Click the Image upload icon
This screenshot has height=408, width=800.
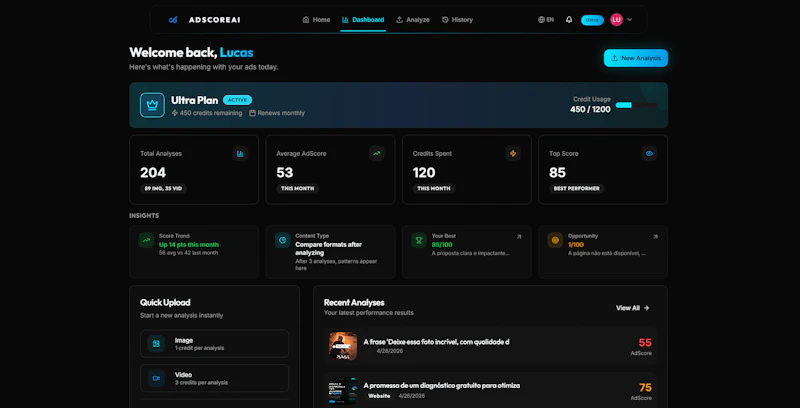click(x=156, y=344)
